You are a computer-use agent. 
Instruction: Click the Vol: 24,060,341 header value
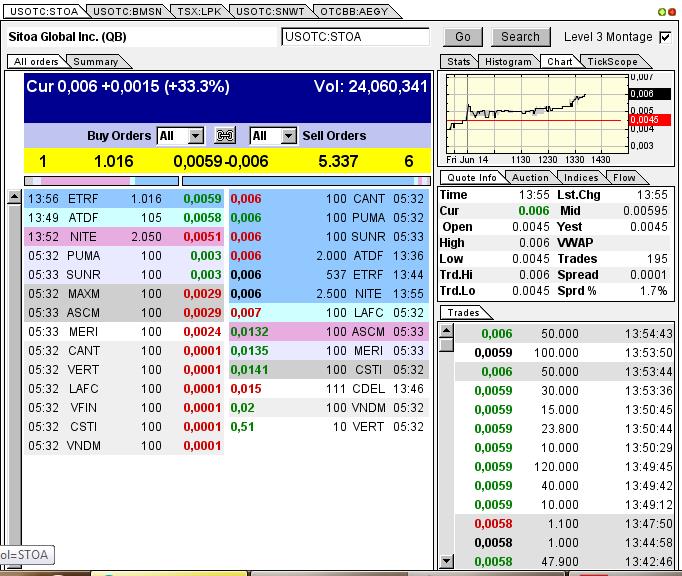coord(371,86)
